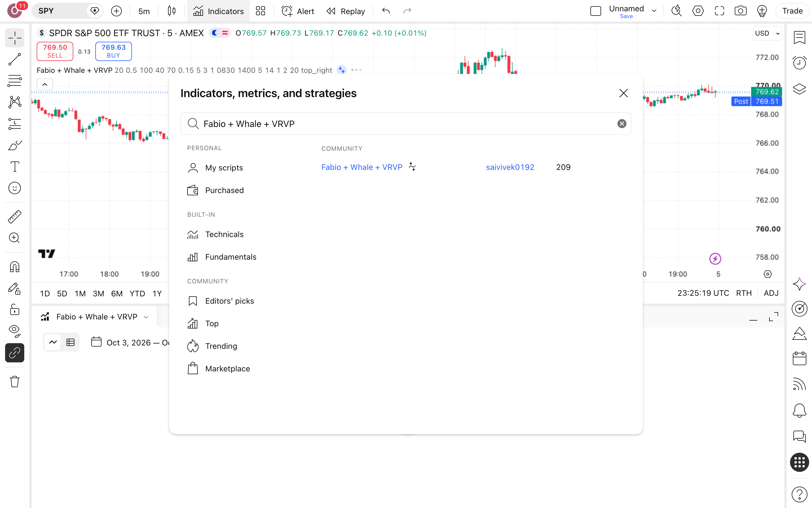The height and width of the screenshot is (508, 812).
Task: Select the trend line drawing tool
Action: click(14, 60)
